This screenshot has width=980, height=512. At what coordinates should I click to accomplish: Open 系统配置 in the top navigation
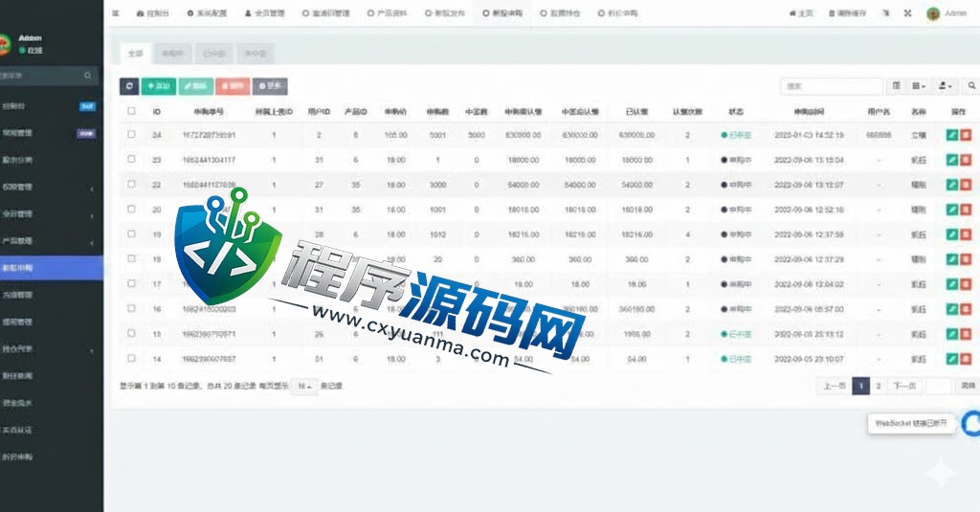click(x=208, y=13)
